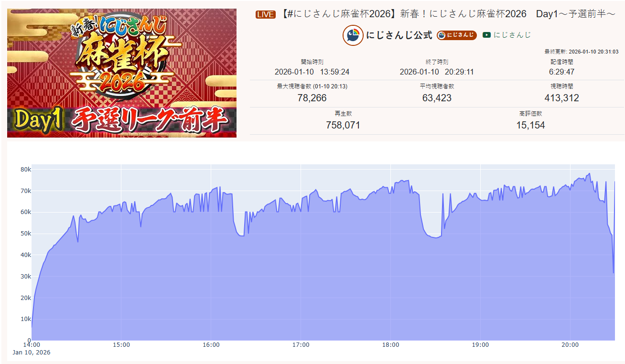Click the 配信時間 label

[x=561, y=62]
